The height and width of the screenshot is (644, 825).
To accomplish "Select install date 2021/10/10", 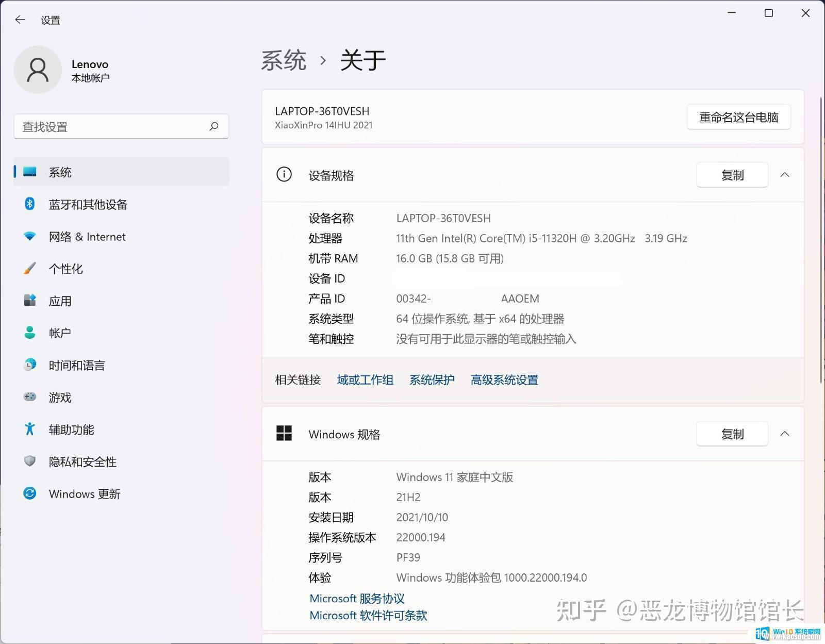I will tap(422, 517).
